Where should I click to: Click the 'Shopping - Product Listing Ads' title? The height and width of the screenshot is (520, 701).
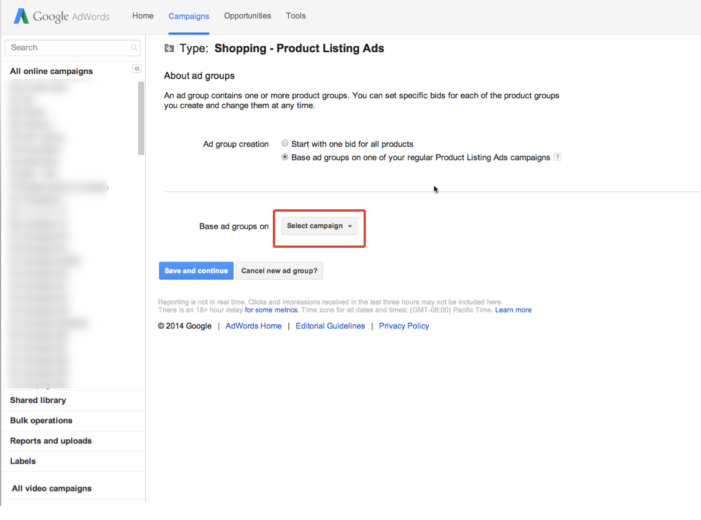(x=299, y=48)
